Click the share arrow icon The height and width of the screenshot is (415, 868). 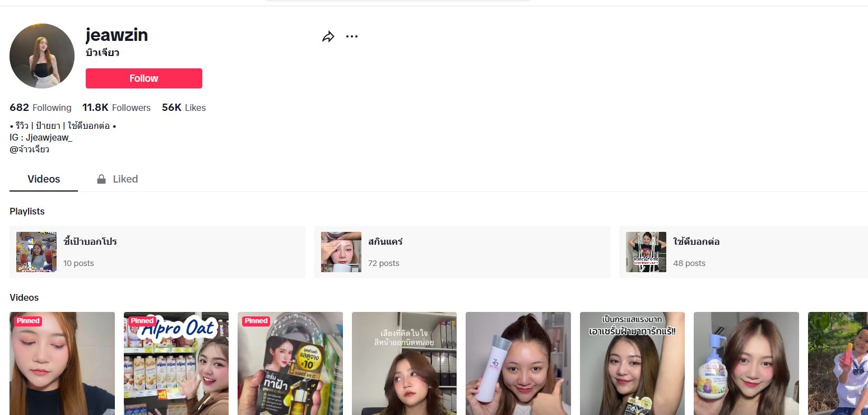328,37
